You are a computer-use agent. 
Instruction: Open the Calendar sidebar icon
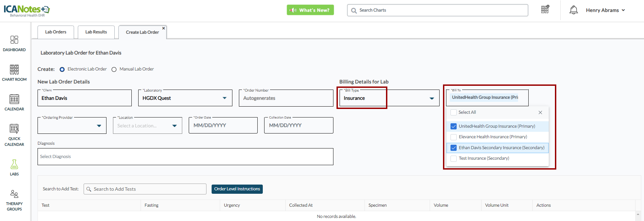pos(14,99)
